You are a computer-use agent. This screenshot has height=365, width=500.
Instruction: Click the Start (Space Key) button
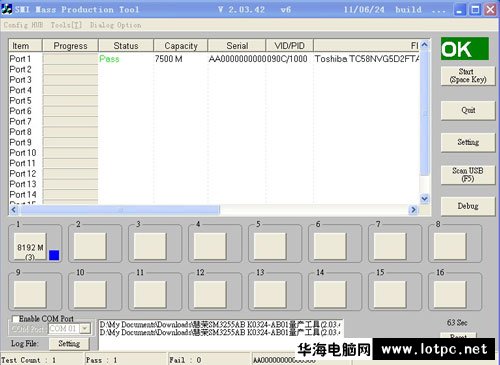point(468,76)
